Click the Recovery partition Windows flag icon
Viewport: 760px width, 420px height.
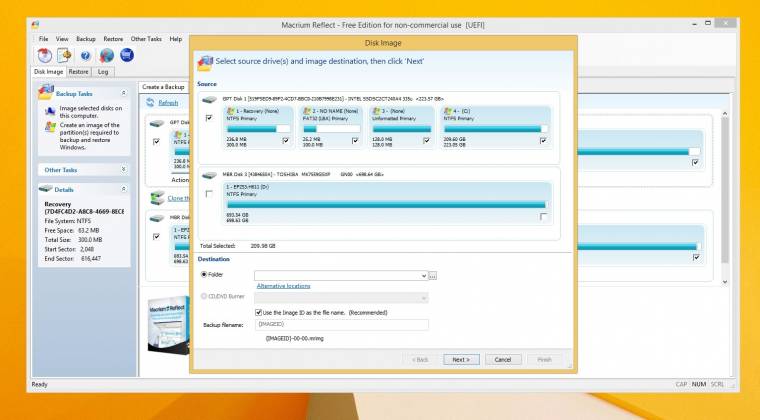coord(231,111)
